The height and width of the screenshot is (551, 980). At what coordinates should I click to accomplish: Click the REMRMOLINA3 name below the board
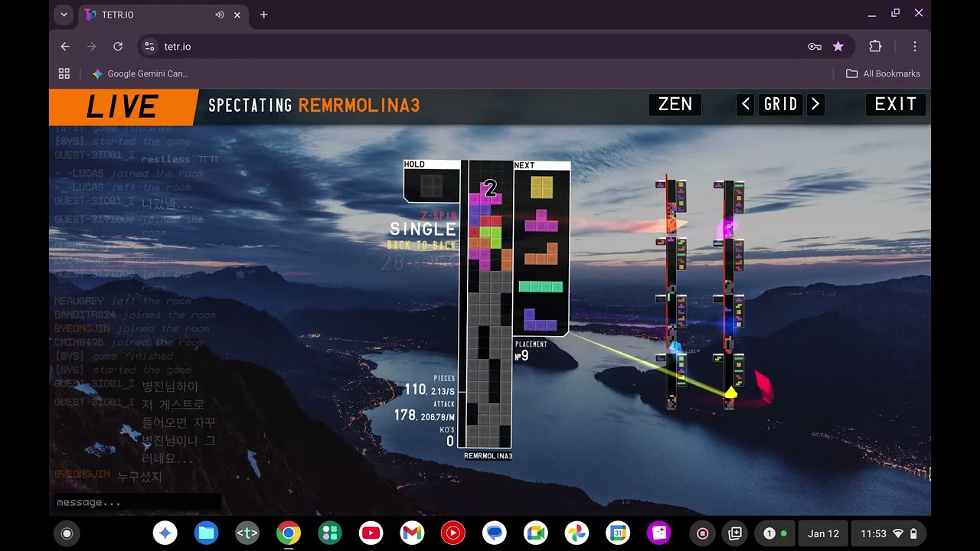pyautogui.click(x=488, y=456)
